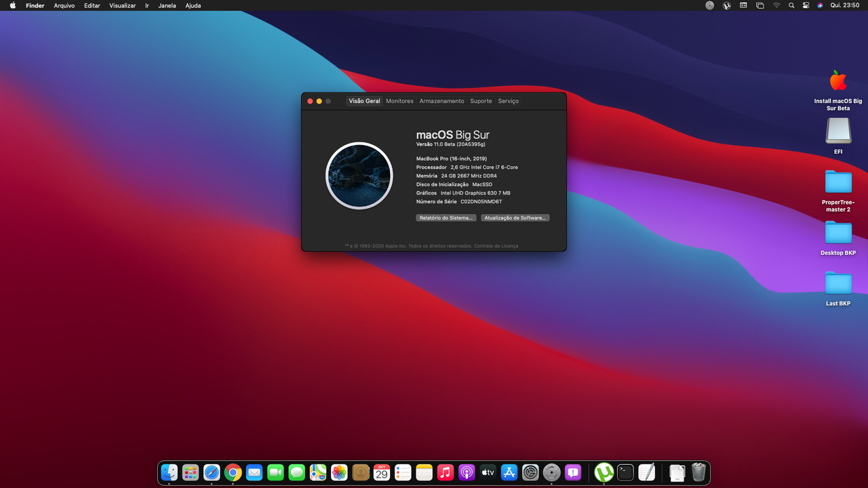Close the About This Mac window
Screen dimensions: 868x488
tap(311, 101)
